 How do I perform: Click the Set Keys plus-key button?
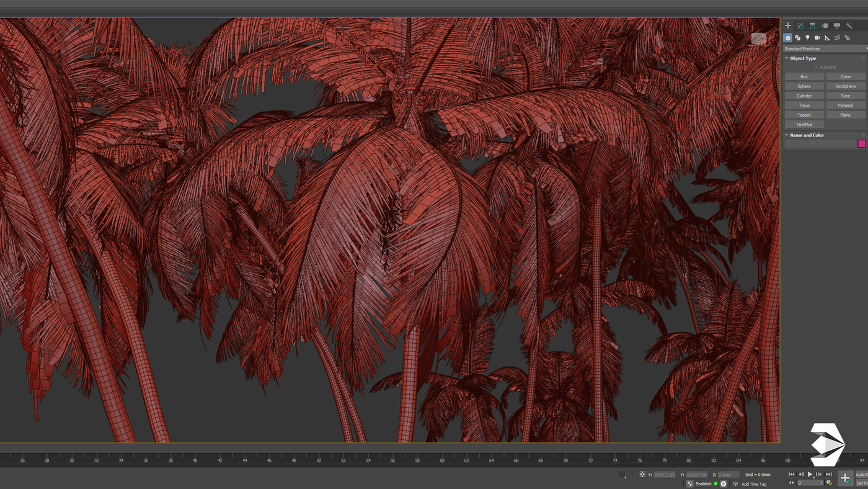845,478
